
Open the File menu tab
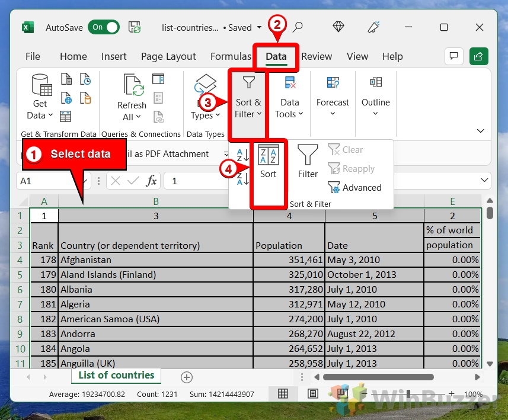click(x=33, y=56)
